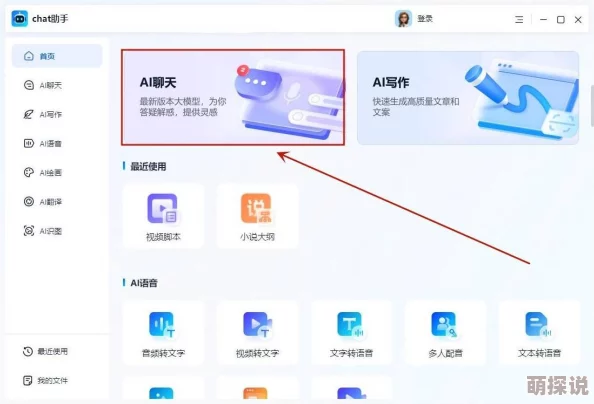Click the file document icon beside 我的文件
The height and width of the screenshot is (404, 594).
(x=28, y=381)
